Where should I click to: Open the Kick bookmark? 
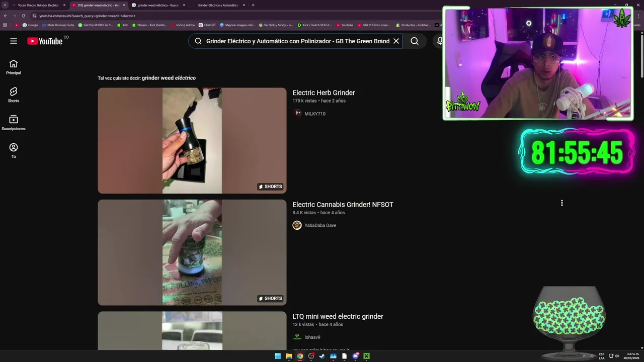coord(123,25)
